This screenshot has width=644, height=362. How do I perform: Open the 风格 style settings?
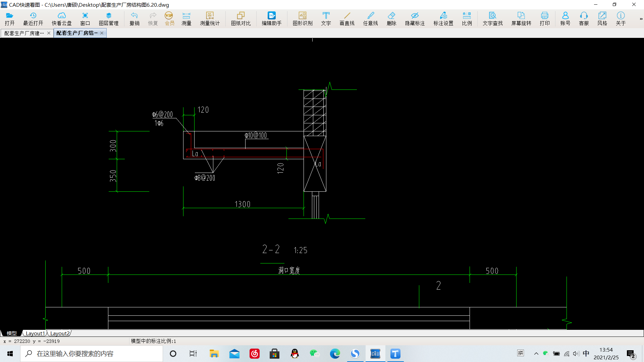click(x=602, y=19)
